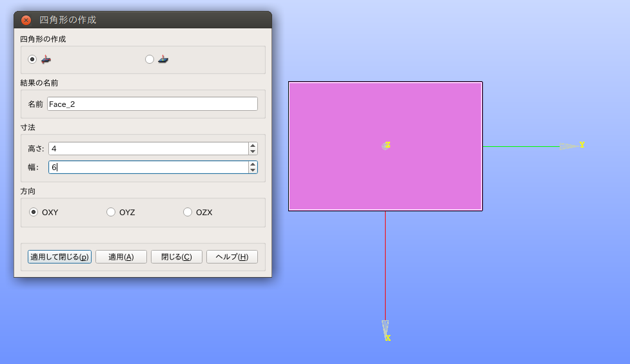Select the first rectangle creation mode radio
The width and height of the screenshot is (630, 364).
[32, 59]
